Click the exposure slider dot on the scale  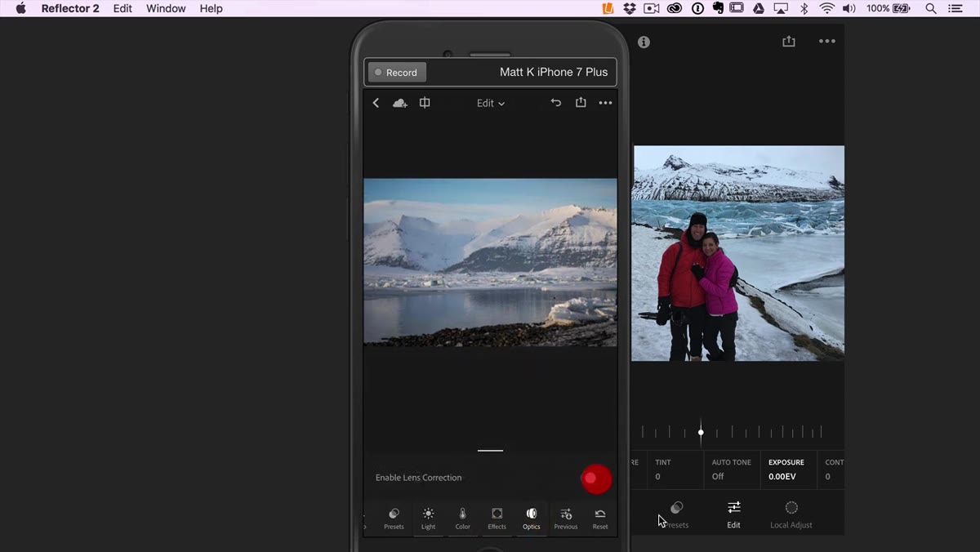(x=701, y=432)
